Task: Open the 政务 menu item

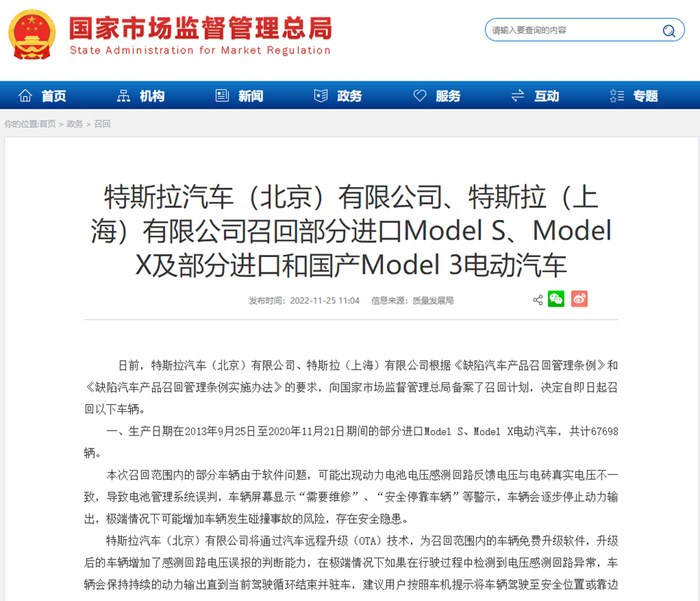Action: [x=350, y=96]
